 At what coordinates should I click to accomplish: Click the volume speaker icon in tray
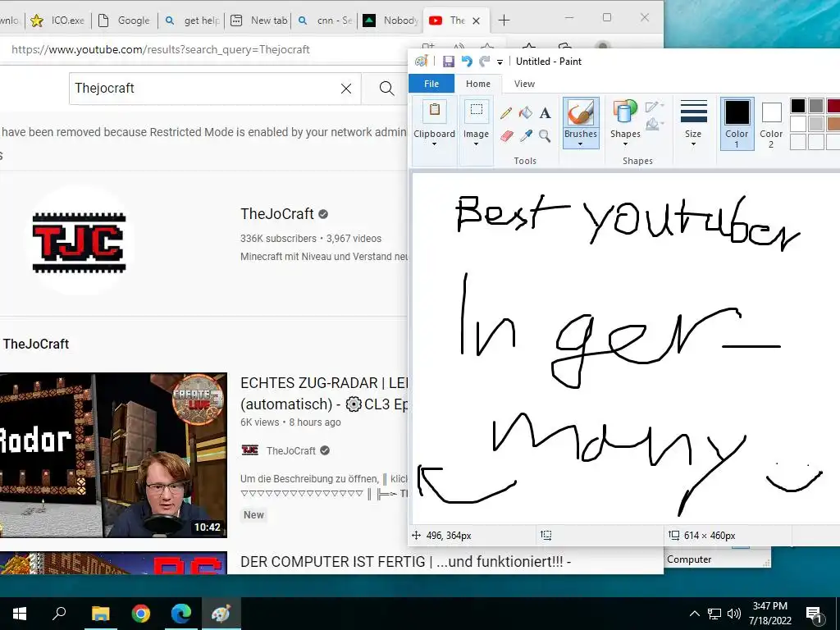pyautogui.click(x=734, y=614)
